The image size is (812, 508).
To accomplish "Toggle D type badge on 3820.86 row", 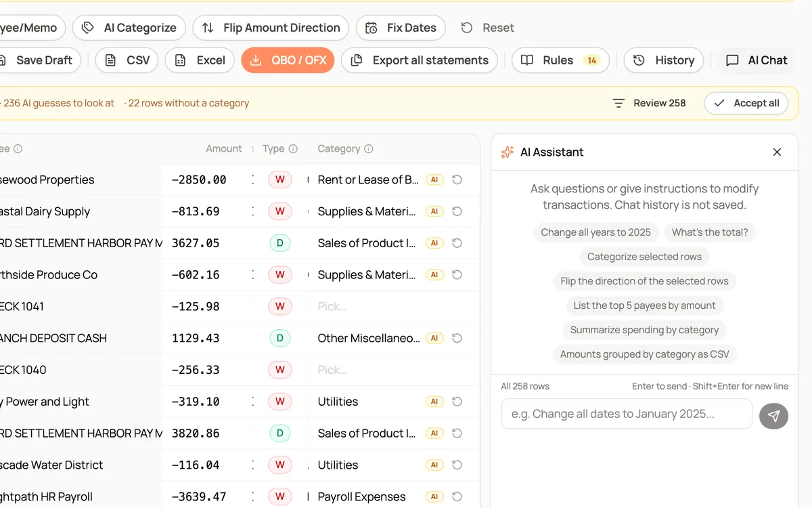I will coord(279,433).
